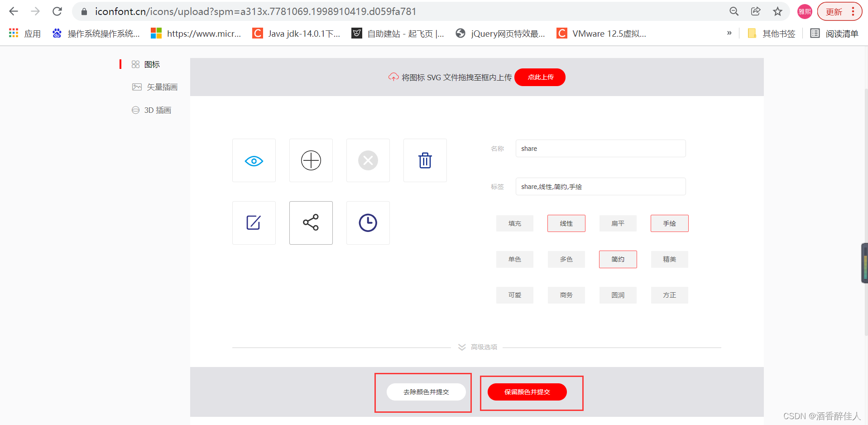Open the 其他书签 folder
Viewport: 868px width, 425px height.
(772, 34)
